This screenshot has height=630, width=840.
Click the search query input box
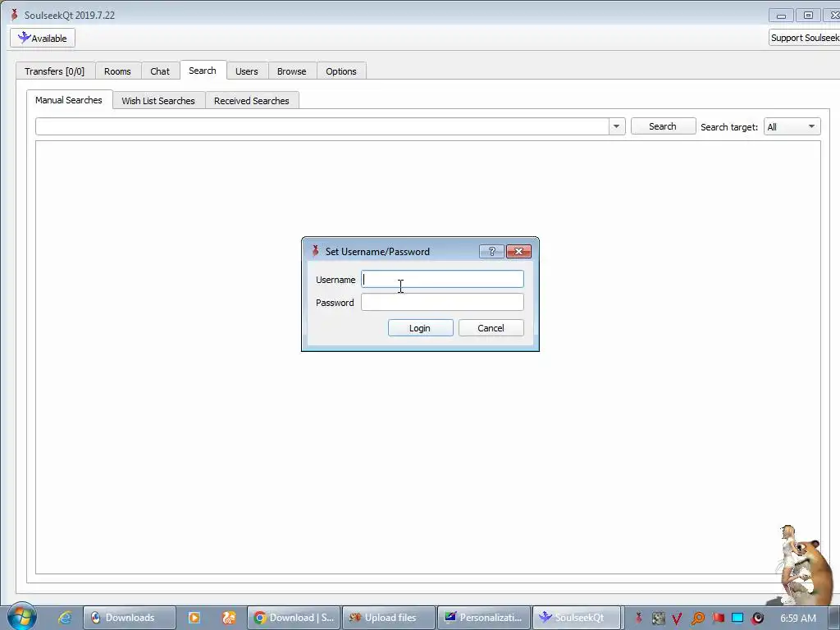(322, 126)
